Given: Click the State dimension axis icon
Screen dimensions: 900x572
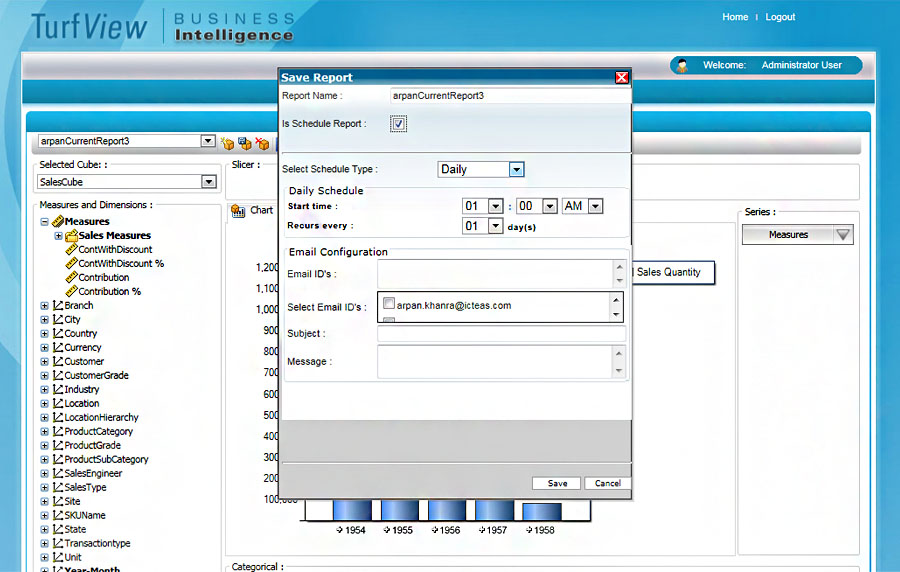Looking at the screenshot, I should (x=58, y=529).
